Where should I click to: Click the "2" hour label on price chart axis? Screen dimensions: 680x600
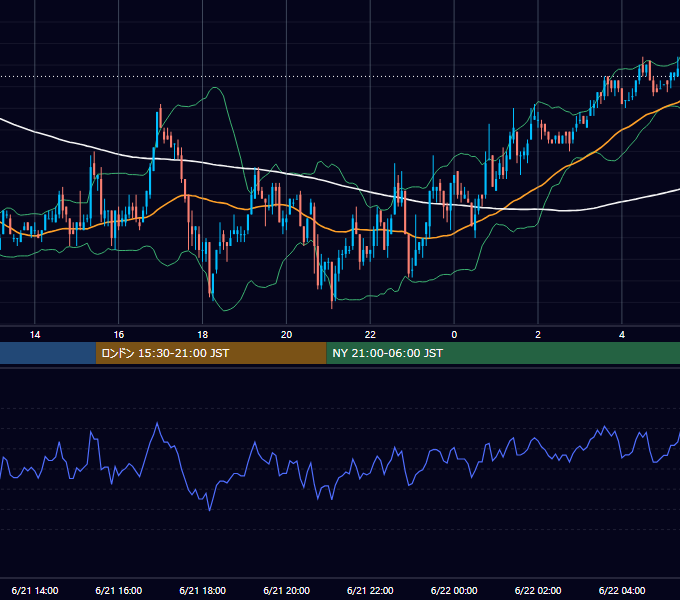click(x=538, y=335)
